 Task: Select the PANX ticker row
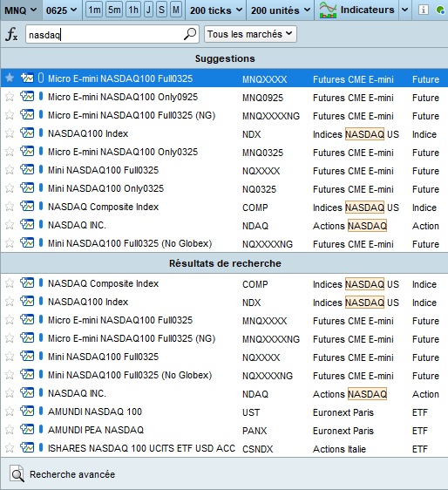[224, 431]
